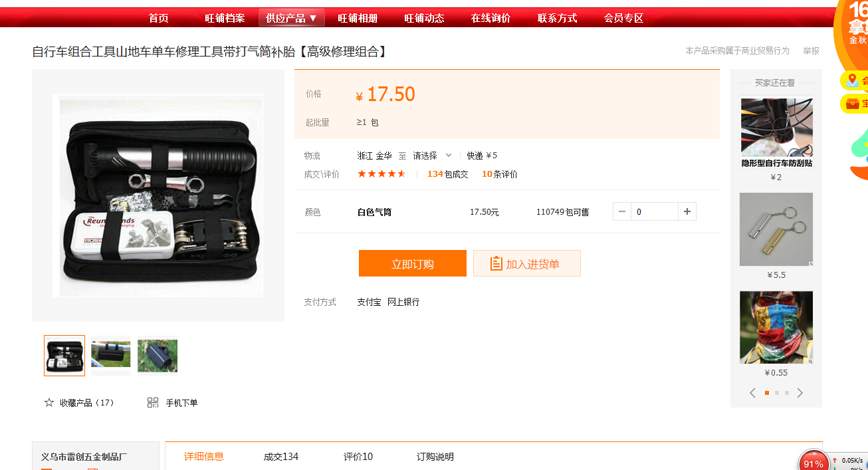Expand the 供应产品 navigation dropdown

pyautogui.click(x=291, y=18)
